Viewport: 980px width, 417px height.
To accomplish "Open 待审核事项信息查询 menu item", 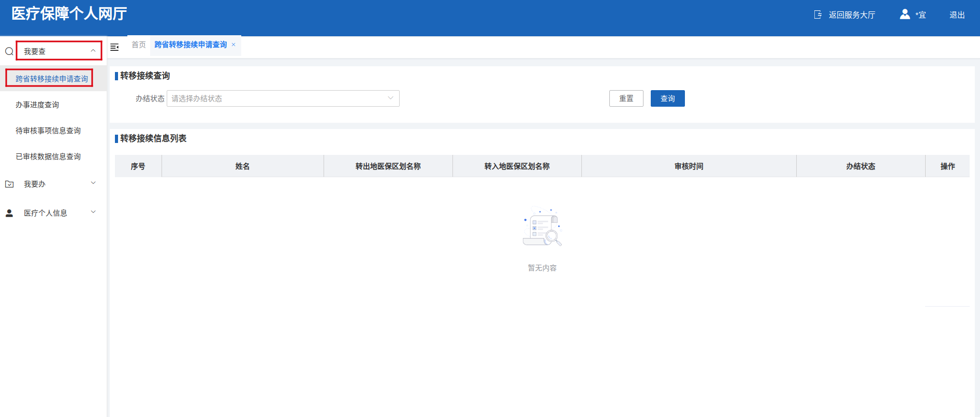I will [48, 131].
